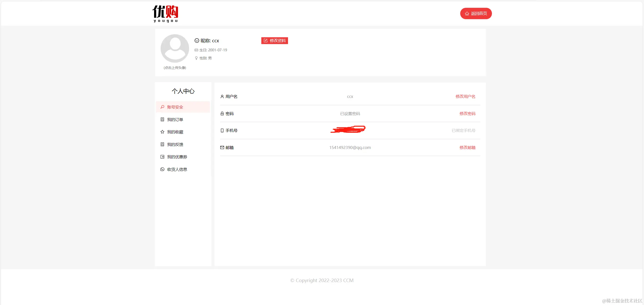Click the mobile icon beside 手机号

point(222,130)
